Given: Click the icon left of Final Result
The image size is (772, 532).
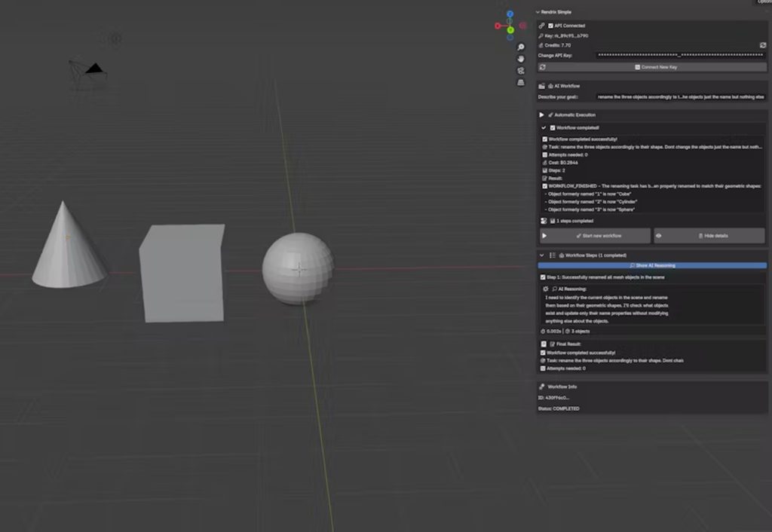Looking at the screenshot, I should point(544,344).
